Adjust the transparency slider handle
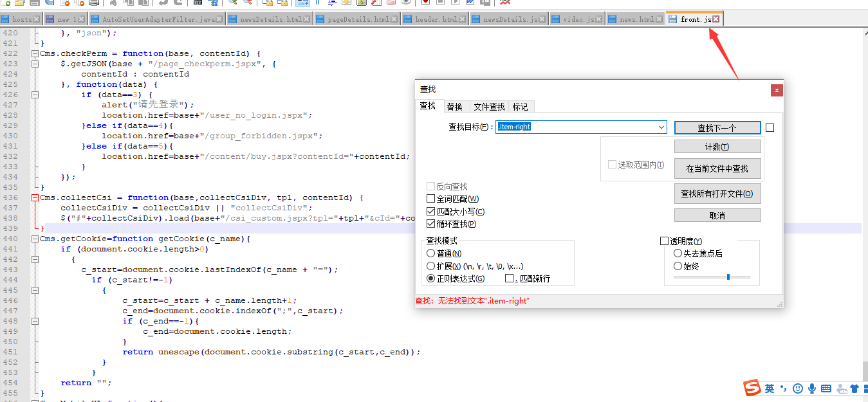This screenshot has width=868, height=402. [x=728, y=277]
